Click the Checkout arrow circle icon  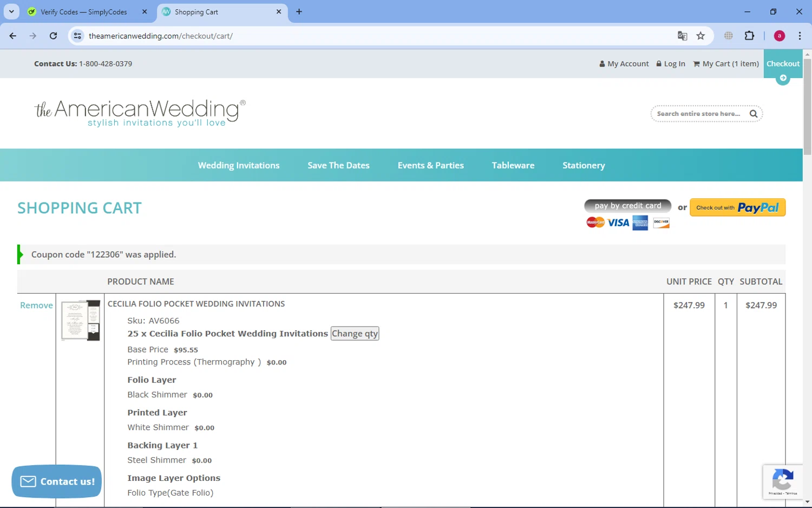click(783, 78)
